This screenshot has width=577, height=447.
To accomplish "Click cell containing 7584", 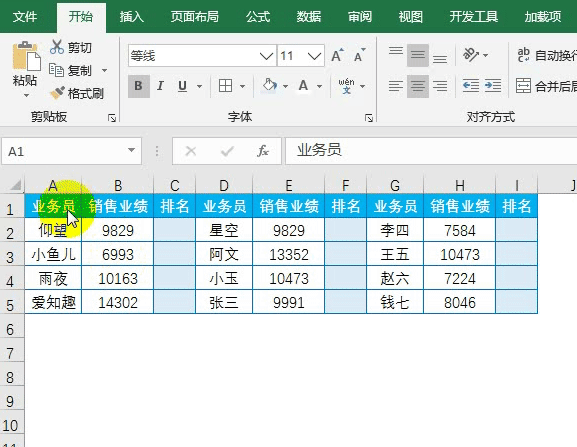I will (460, 230).
